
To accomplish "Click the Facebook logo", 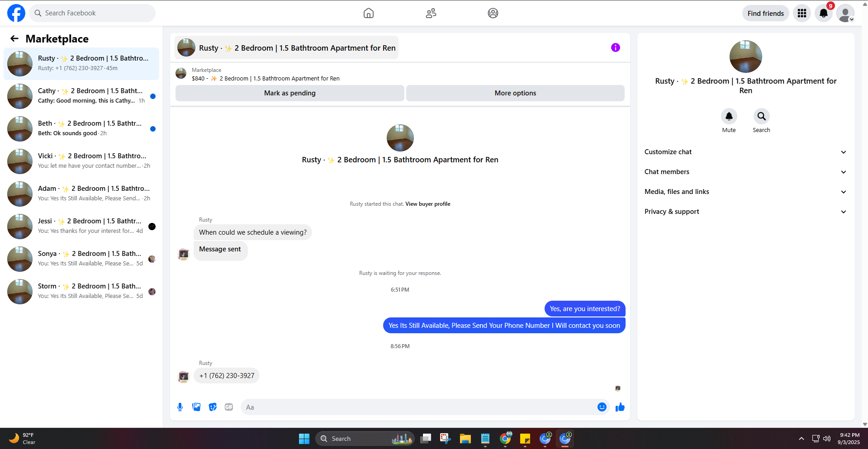I will tap(16, 13).
